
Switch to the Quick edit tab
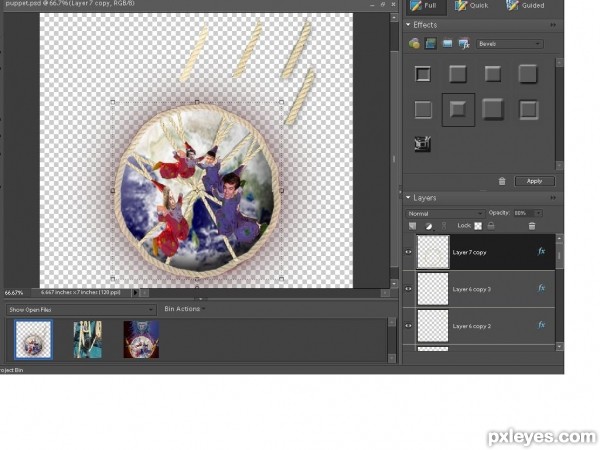471,6
